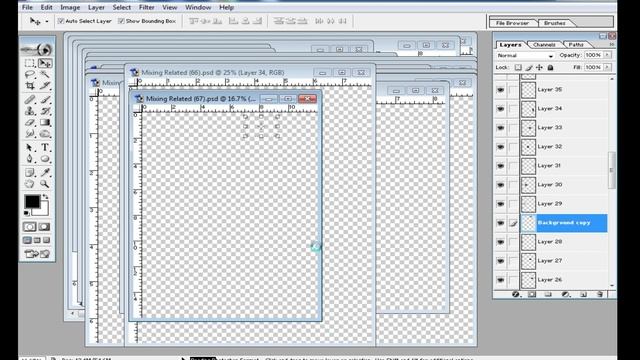Hide Background copy layer eye icon

tap(500, 223)
